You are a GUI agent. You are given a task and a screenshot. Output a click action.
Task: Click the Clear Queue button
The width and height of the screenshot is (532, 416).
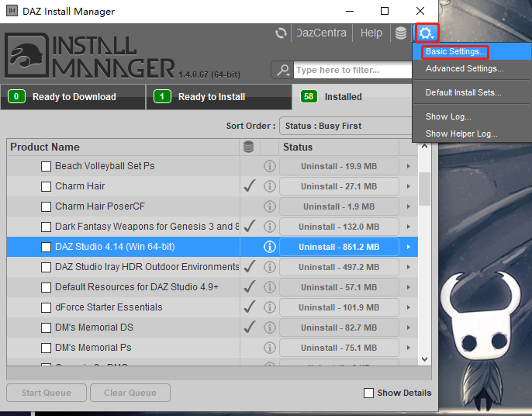(x=130, y=393)
